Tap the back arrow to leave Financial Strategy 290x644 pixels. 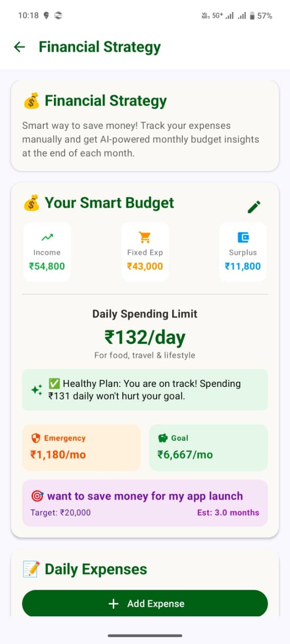19,47
